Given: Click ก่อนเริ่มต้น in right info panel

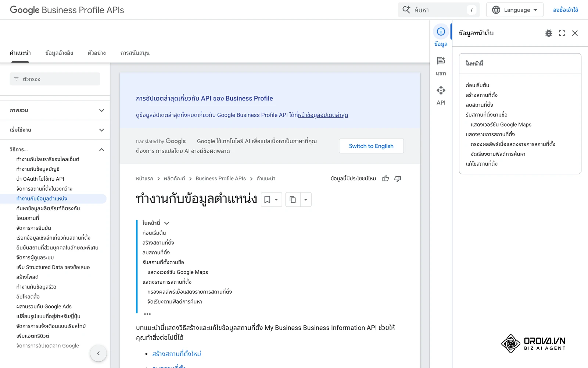Looking at the screenshot, I should [x=477, y=85].
